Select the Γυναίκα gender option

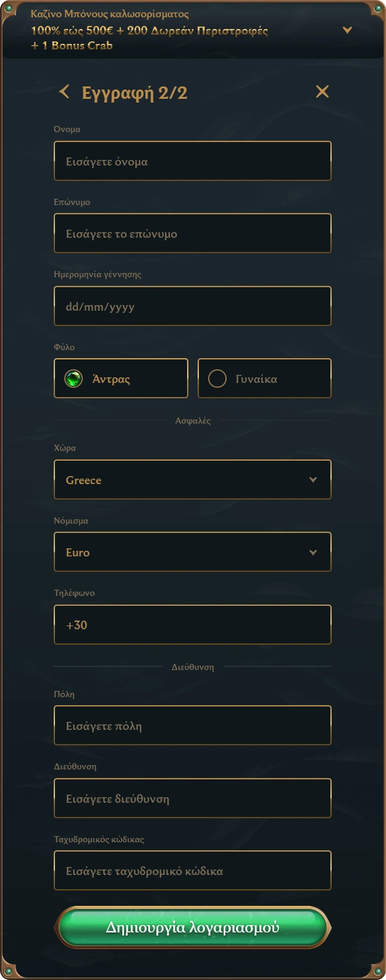[264, 379]
